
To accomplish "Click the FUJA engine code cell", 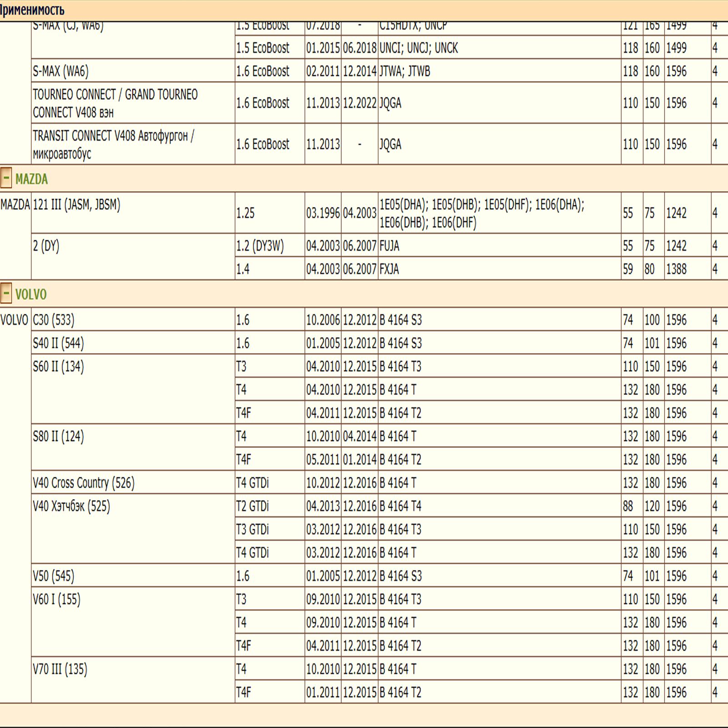I will click(x=389, y=246).
